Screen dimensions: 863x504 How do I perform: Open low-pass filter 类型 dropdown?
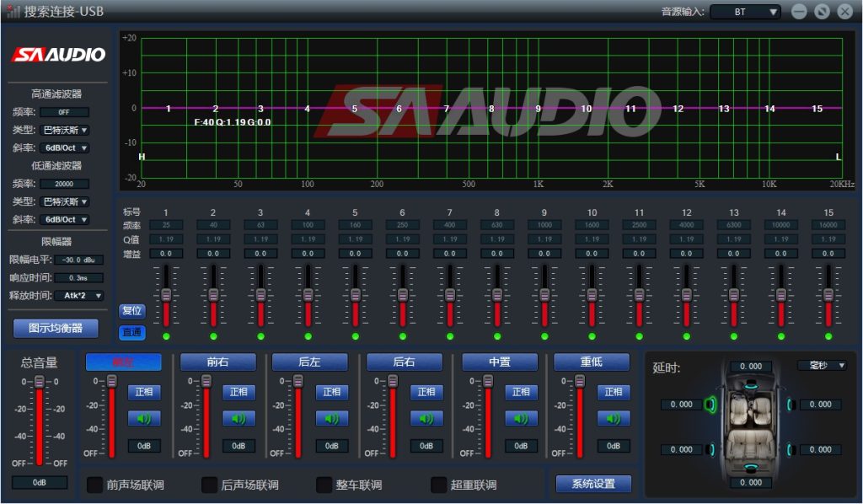pyautogui.click(x=64, y=202)
